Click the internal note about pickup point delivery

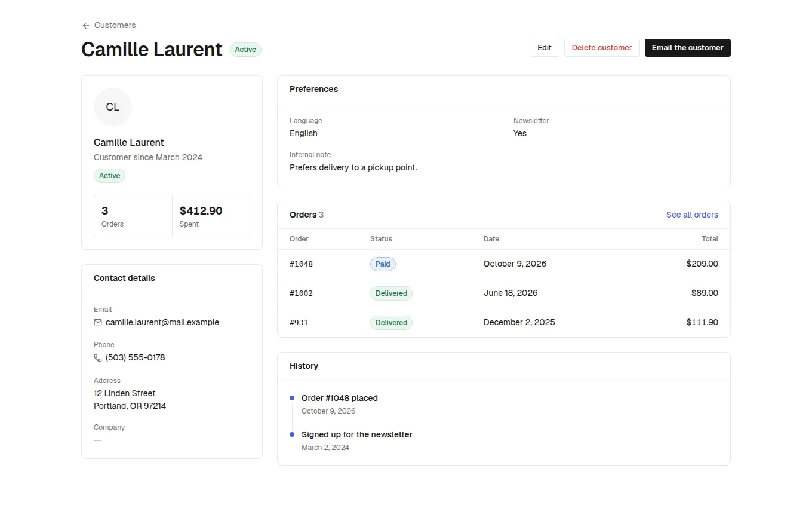click(x=353, y=167)
